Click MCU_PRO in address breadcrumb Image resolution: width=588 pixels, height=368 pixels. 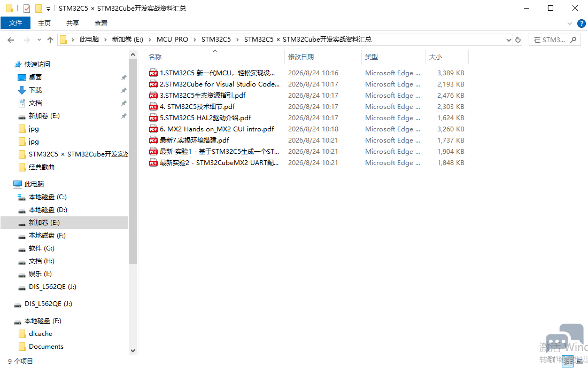(172, 40)
